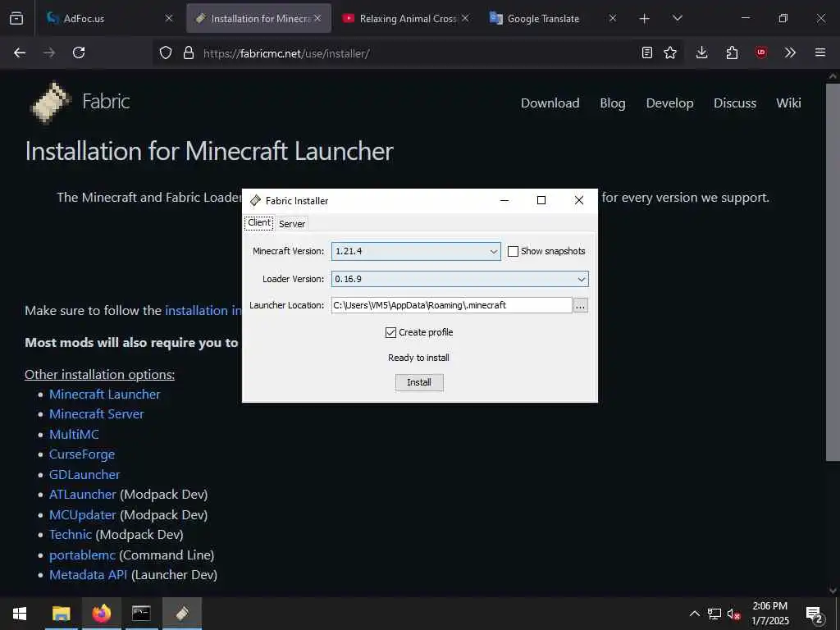Close the Relaxing Animal Crossing tab
Viewport: 840px width, 630px height.
(465, 18)
